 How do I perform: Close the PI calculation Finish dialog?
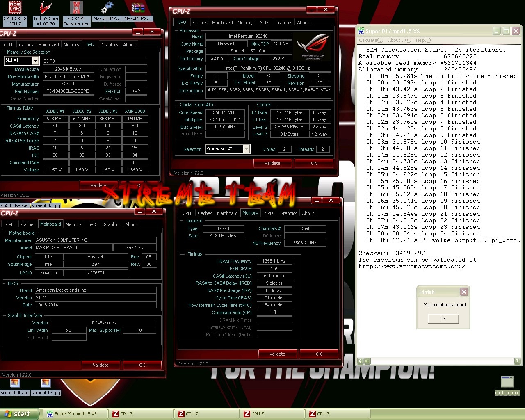pos(464,292)
